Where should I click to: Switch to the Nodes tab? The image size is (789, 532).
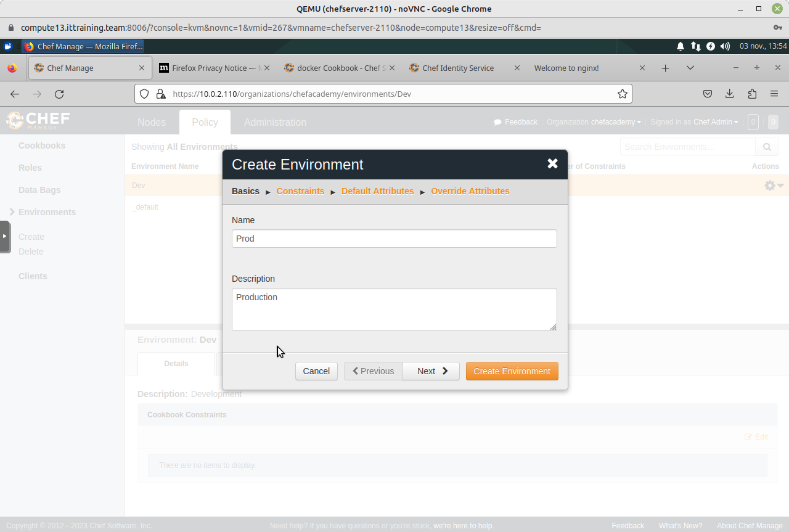(x=152, y=122)
